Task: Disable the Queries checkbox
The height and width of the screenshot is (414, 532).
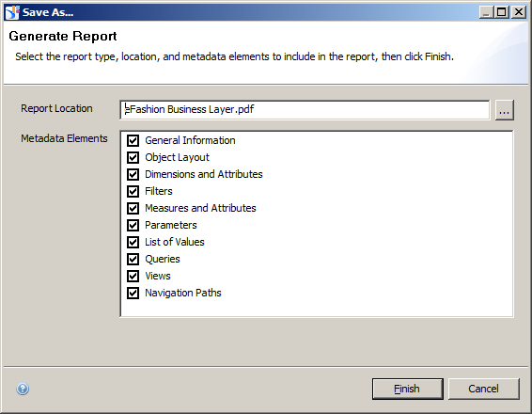Action: pos(133,259)
